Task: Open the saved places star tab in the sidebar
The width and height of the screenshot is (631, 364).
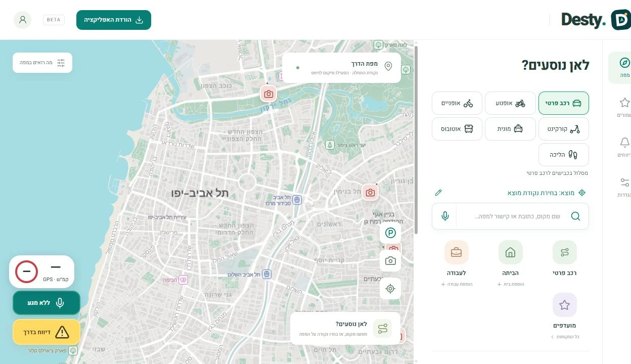Action: pyautogui.click(x=624, y=108)
